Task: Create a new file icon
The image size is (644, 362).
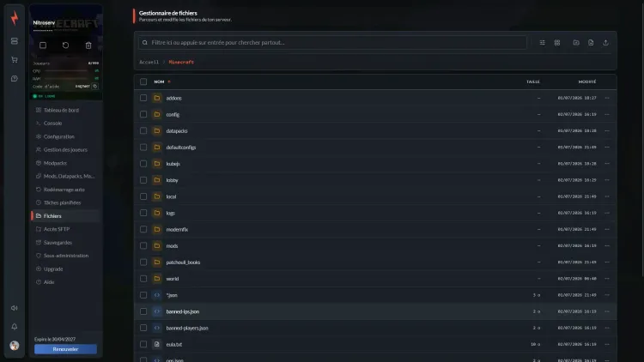Action: [x=591, y=43]
